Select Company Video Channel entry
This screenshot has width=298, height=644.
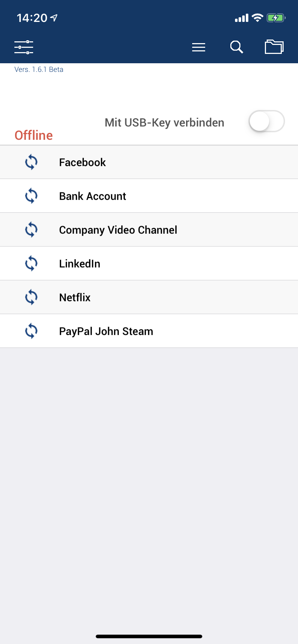pyautogui.click(x=118, y=230)
